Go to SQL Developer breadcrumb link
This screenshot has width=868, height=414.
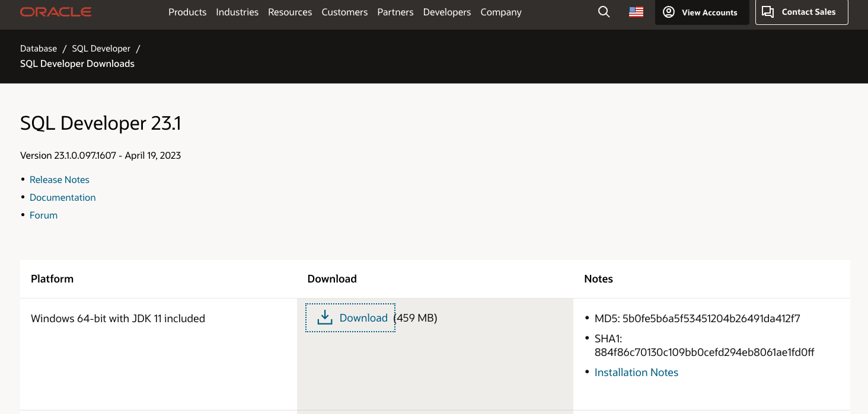[101, 49]
